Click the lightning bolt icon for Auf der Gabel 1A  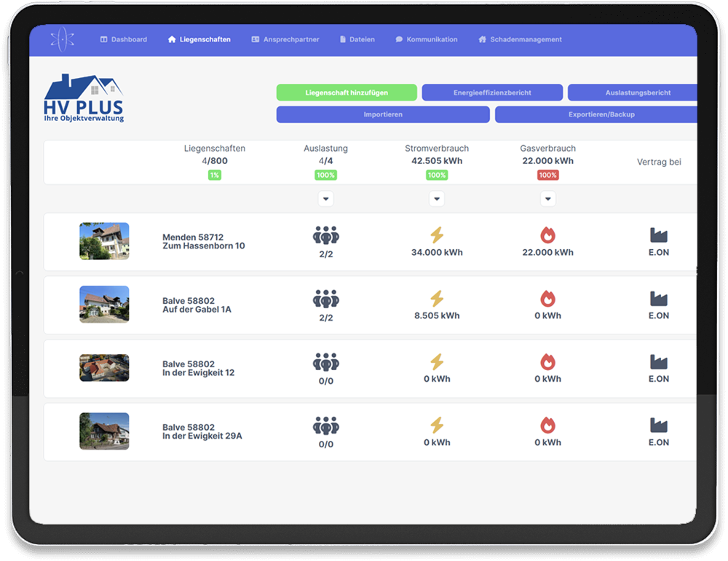437,299
